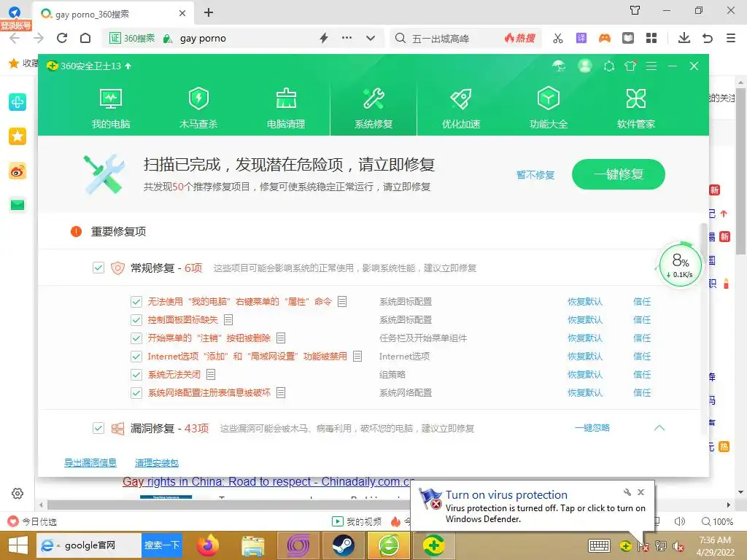Click 暂不修复 link
Viewport: 747px width, 560px height.
click(x=535, y=175)
